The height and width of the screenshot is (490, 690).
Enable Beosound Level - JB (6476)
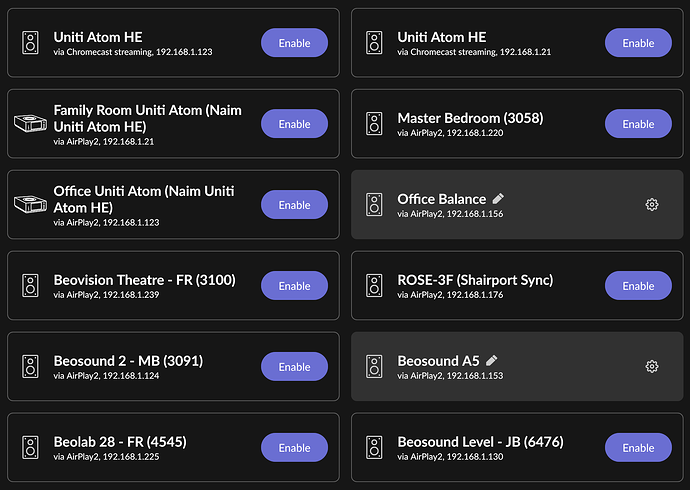click(x=638, y=448)
